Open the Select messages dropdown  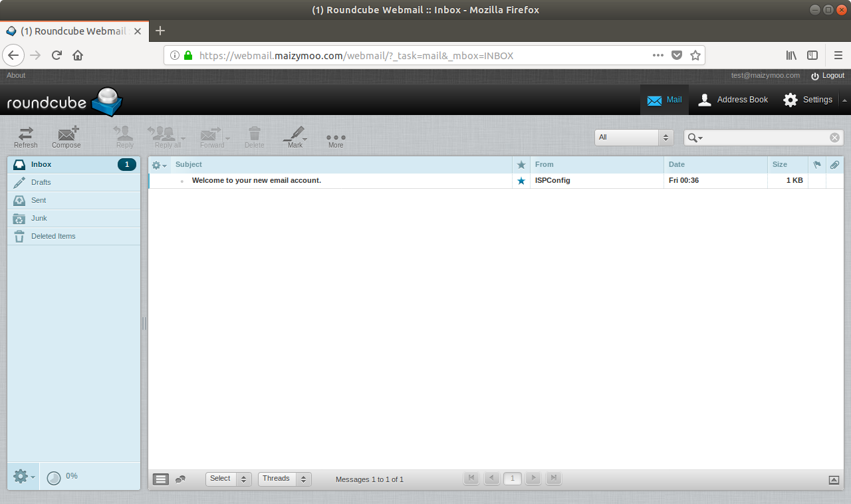pos(228,478)
